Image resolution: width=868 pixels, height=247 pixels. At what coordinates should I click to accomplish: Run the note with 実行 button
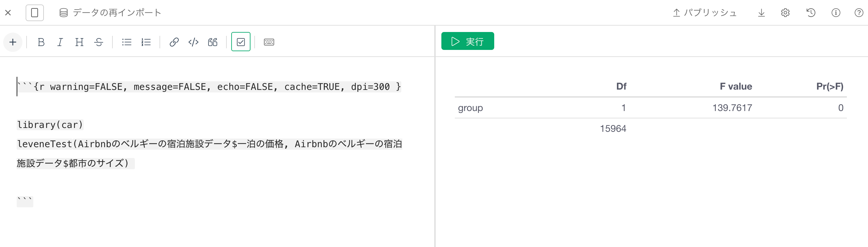tap(467, 41)
